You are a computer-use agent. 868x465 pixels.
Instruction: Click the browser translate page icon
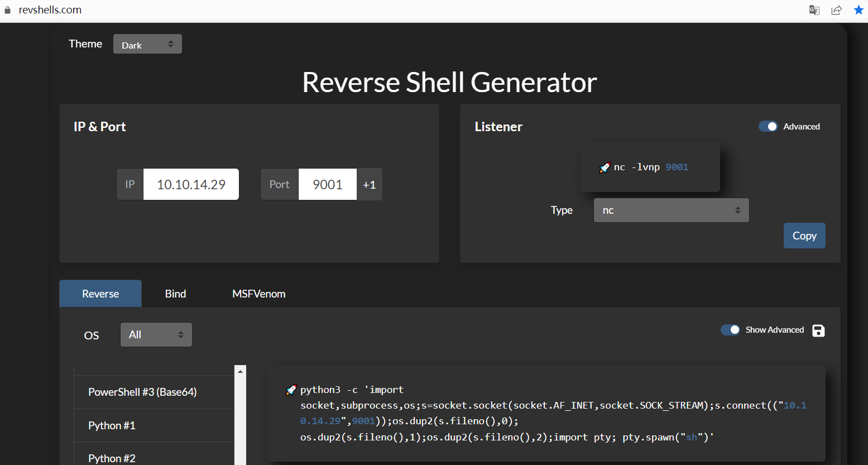click(814, 10)
